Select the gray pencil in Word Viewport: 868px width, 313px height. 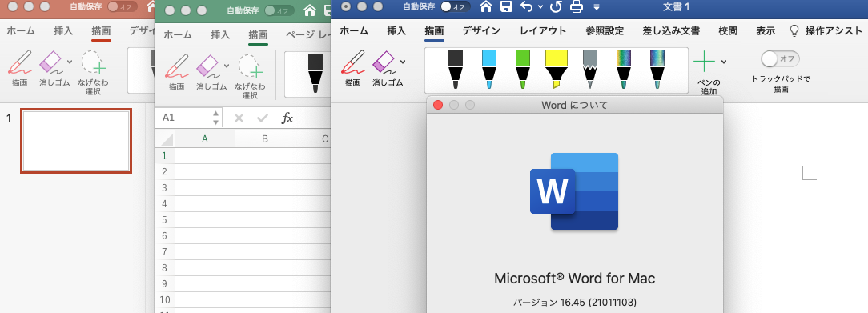590,70
